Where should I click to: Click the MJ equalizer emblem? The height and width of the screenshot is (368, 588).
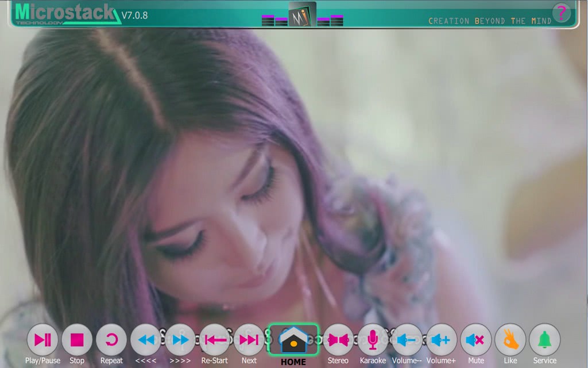point(302,14)
